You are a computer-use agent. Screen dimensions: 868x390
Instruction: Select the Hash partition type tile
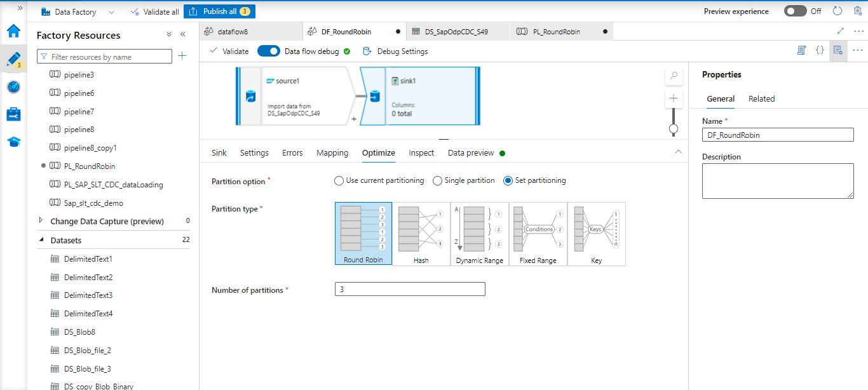pos(421,234)
